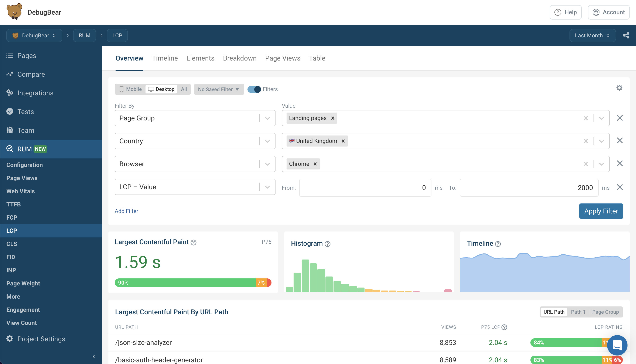Remove the Chrome tag
Image resolution: width=636 pixels, height=364 pixels.
tap(315, 164)
